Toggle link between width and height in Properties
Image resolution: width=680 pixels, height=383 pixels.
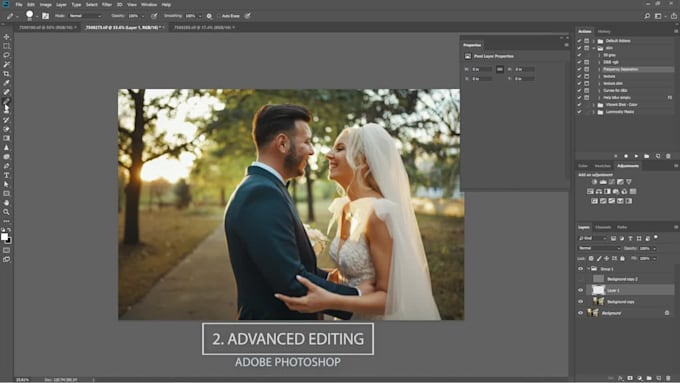(500, 69)
